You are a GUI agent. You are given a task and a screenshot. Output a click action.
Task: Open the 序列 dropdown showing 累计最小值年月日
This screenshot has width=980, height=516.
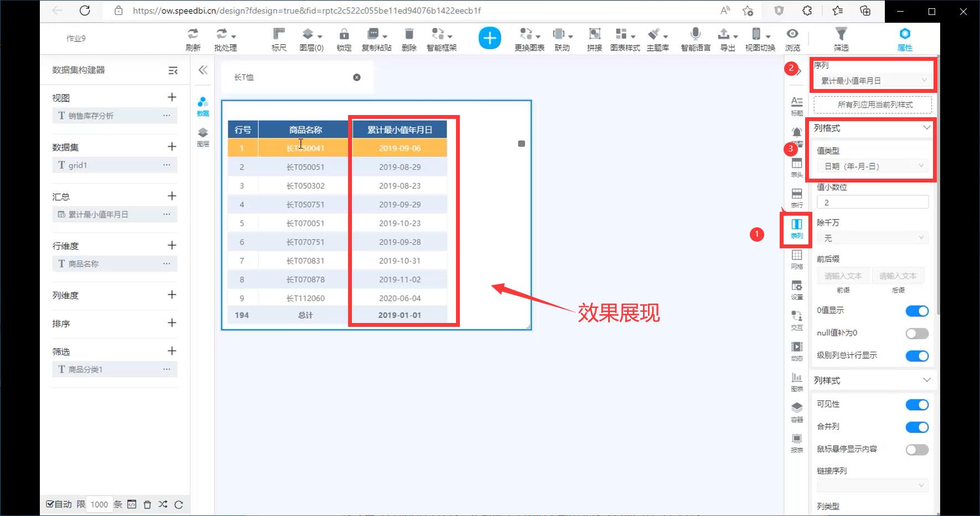[x=873, y=81]
